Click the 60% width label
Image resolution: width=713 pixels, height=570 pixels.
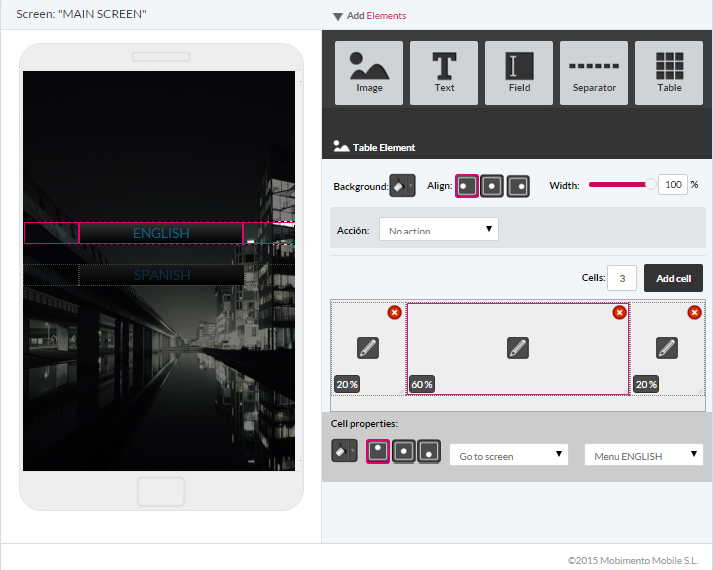422,385
